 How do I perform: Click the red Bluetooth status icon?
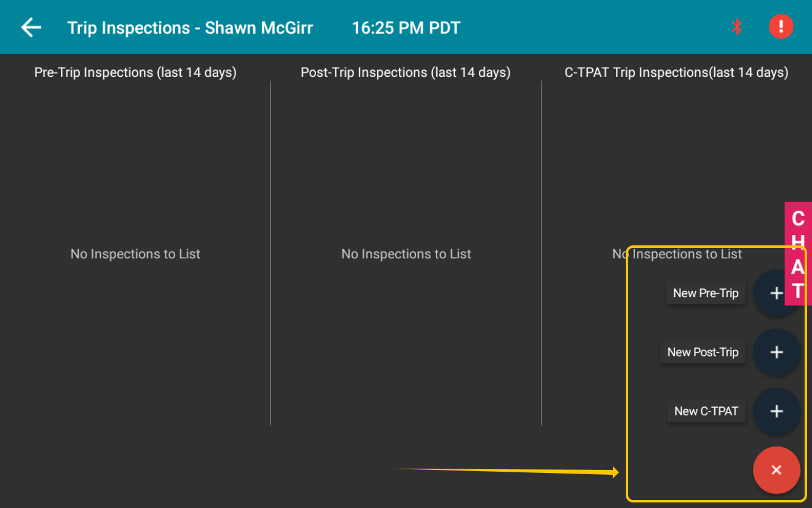point(736,27)
